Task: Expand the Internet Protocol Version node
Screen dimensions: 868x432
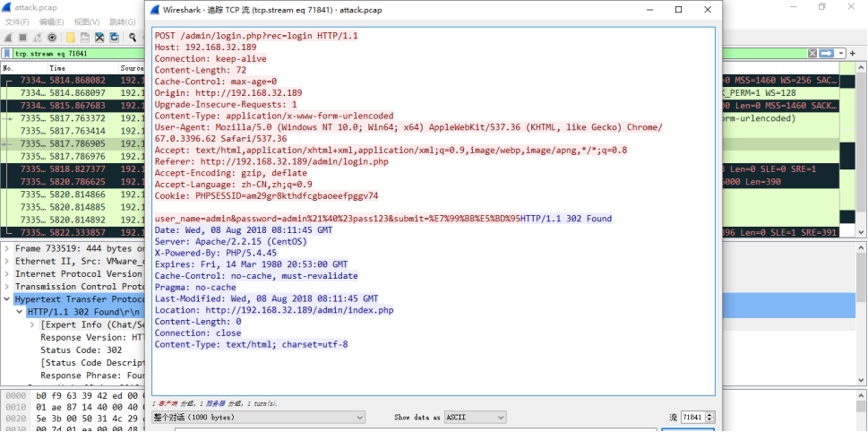Action: click(6, 274)
